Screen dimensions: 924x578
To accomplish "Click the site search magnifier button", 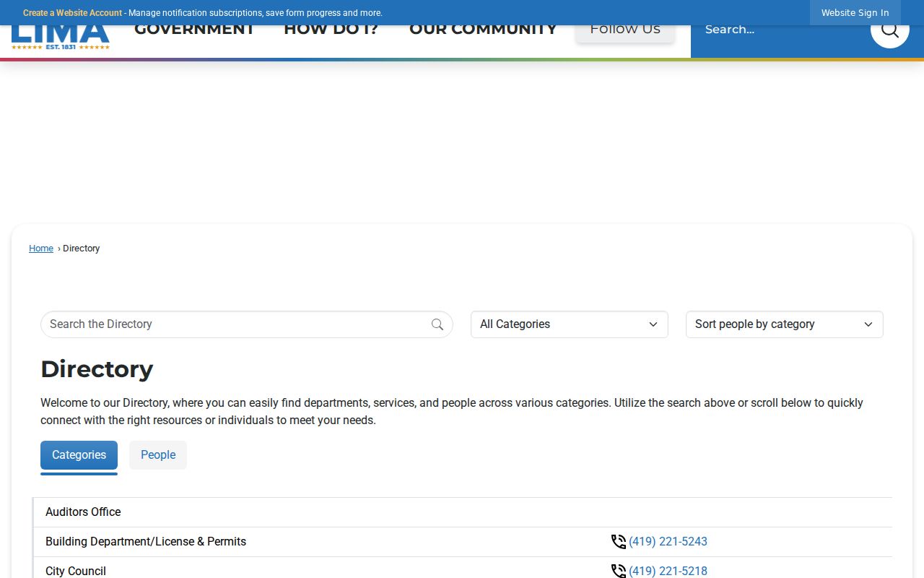I will tap(889, 30).
